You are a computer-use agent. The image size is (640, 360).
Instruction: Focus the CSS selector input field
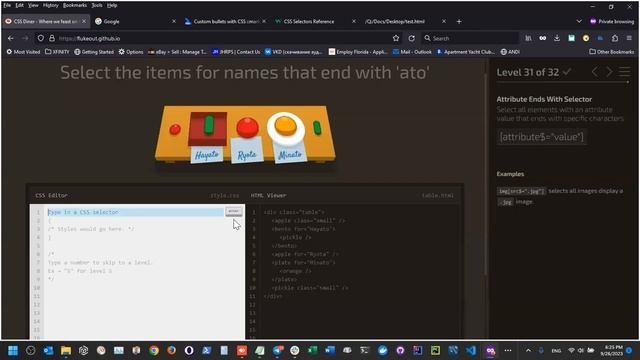[136, 212]
